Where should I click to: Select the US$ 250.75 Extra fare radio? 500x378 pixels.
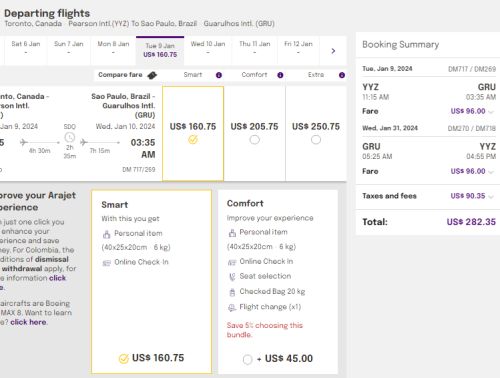tap(316, 140)
